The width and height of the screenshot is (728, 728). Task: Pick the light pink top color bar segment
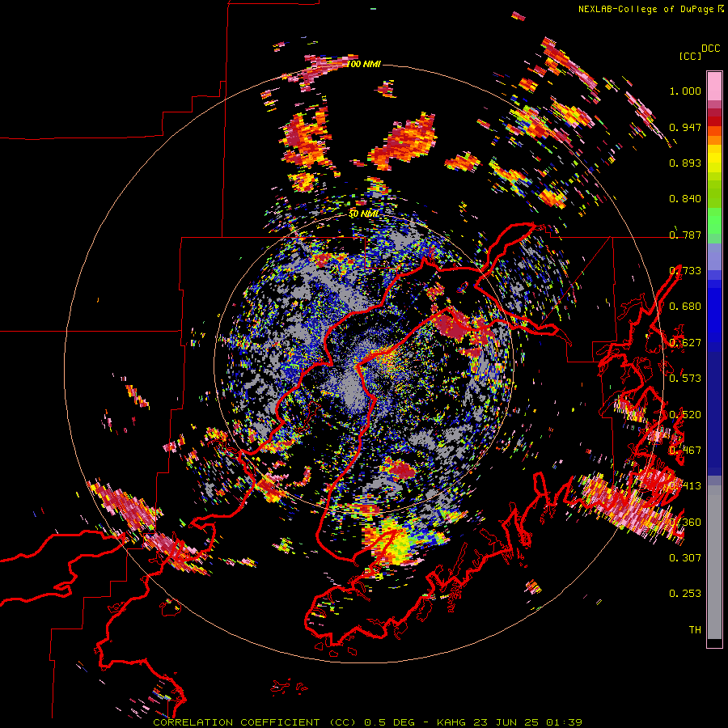coord(714,87)
